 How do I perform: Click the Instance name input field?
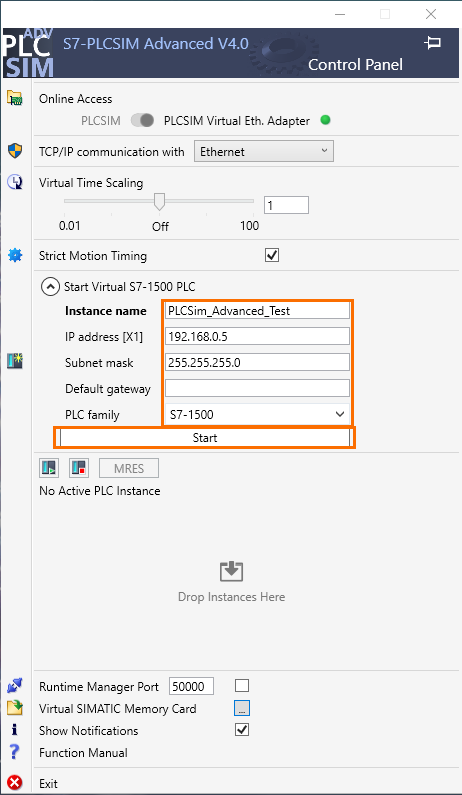tap(257, 311)
